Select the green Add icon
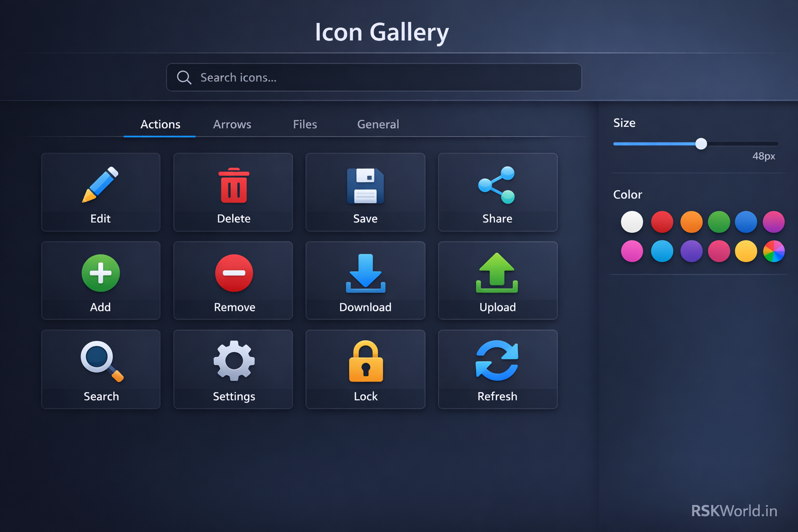 coord(100,273)
